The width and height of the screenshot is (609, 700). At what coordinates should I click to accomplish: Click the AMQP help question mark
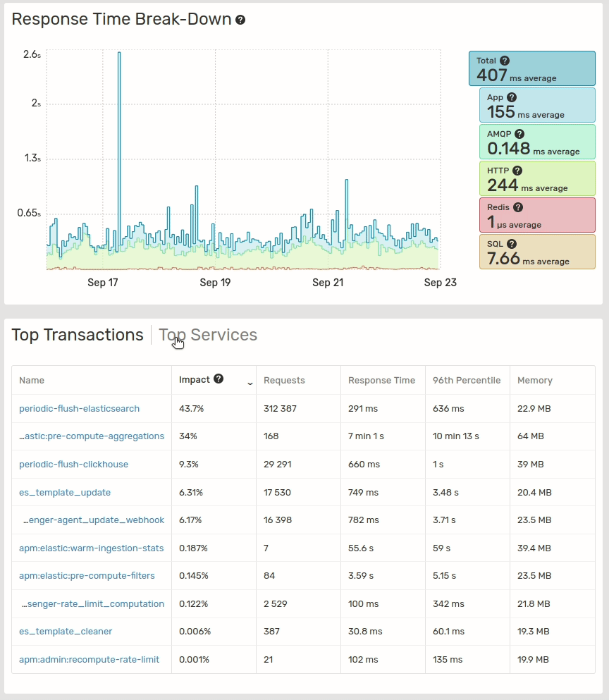pyautogui.click(x=519, y=134)
